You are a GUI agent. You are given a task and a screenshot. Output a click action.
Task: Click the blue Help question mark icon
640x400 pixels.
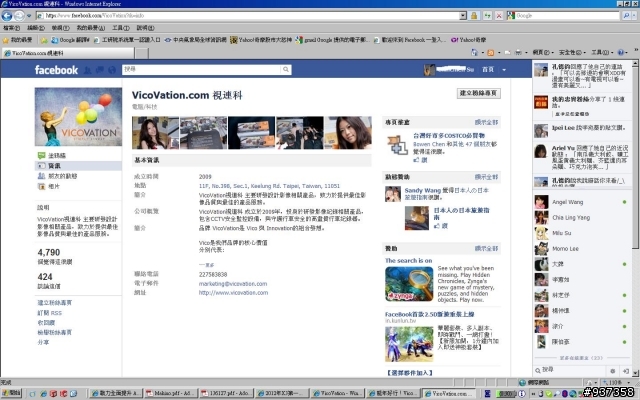click(x=621, y=53)
